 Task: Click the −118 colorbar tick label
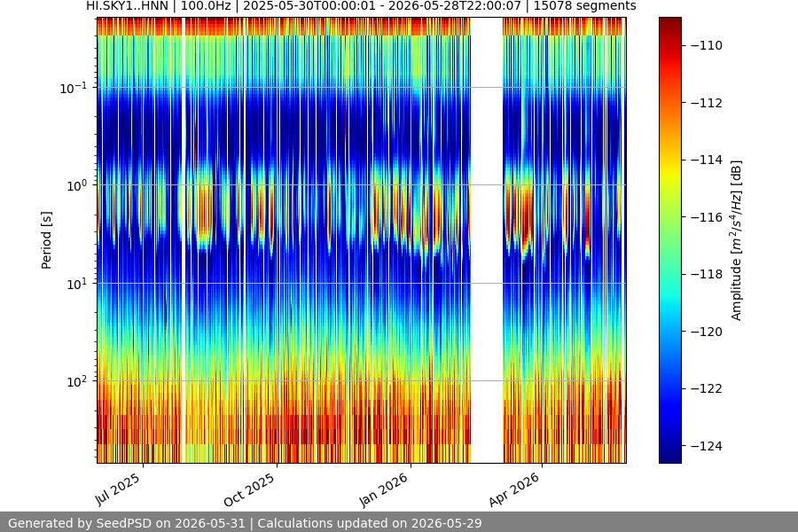point(707,274)
